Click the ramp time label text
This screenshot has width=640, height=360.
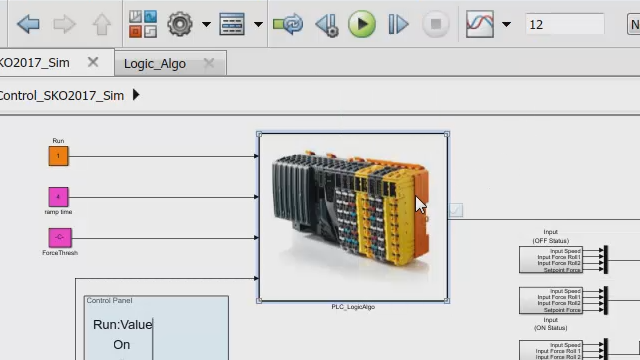pyautogui.click(x=58, y=212)
